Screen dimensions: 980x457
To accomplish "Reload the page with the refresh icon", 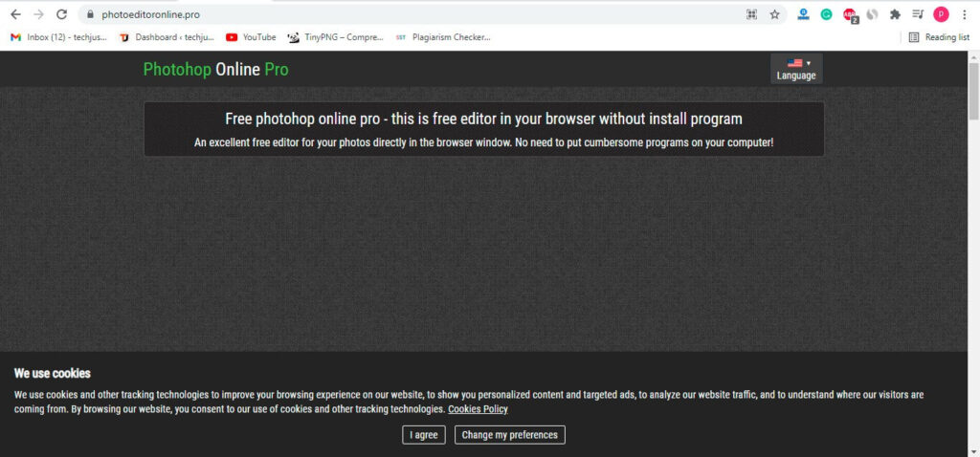I will click(x=62, y=14).
